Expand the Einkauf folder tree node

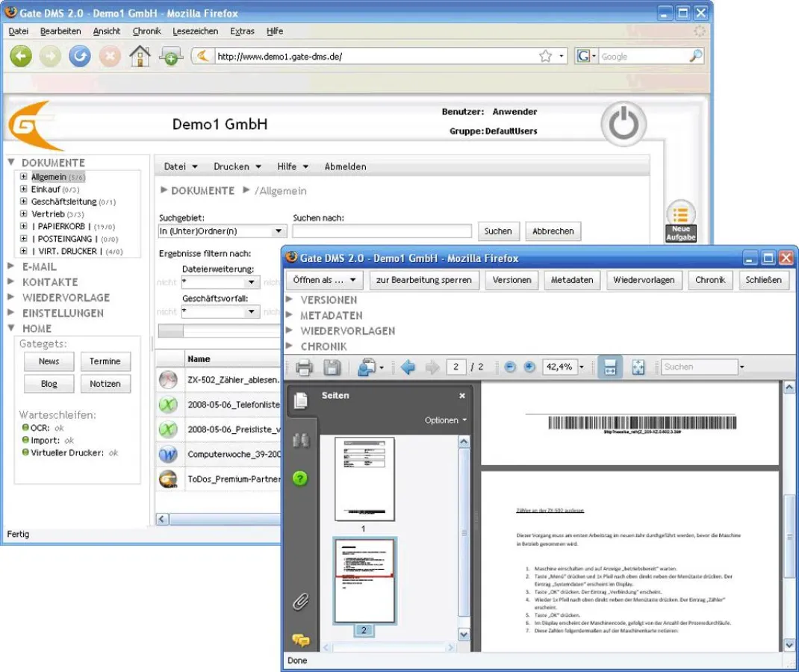click(x=24, y=190)
